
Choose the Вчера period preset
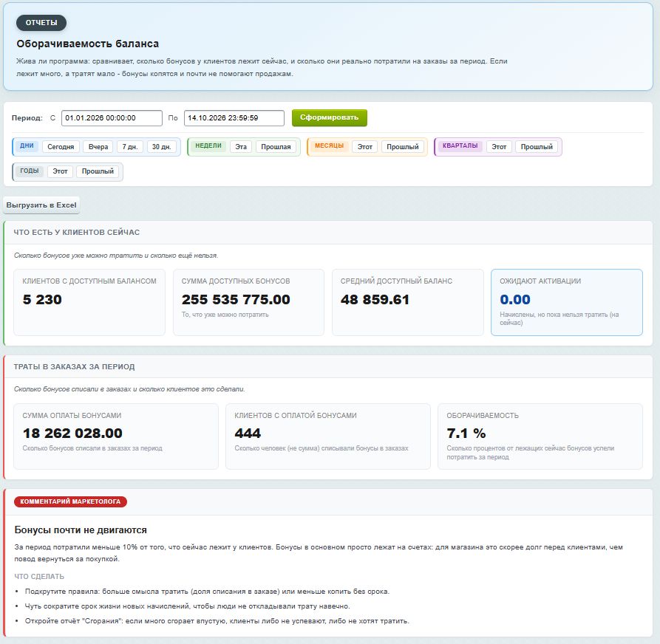point(98,147)
